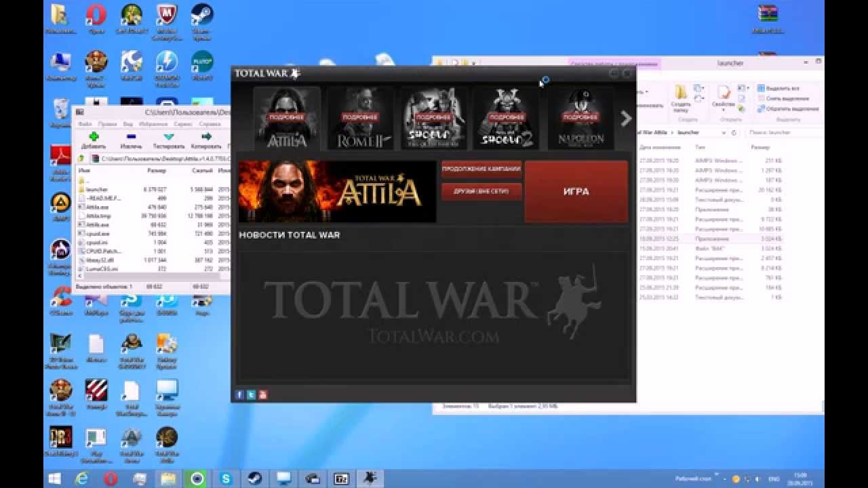This screenshot has width=868, height=488.
Task: Click Извлечь (Extract) icon in 7-Zip toolbar
Action: (x=131, y=140)
